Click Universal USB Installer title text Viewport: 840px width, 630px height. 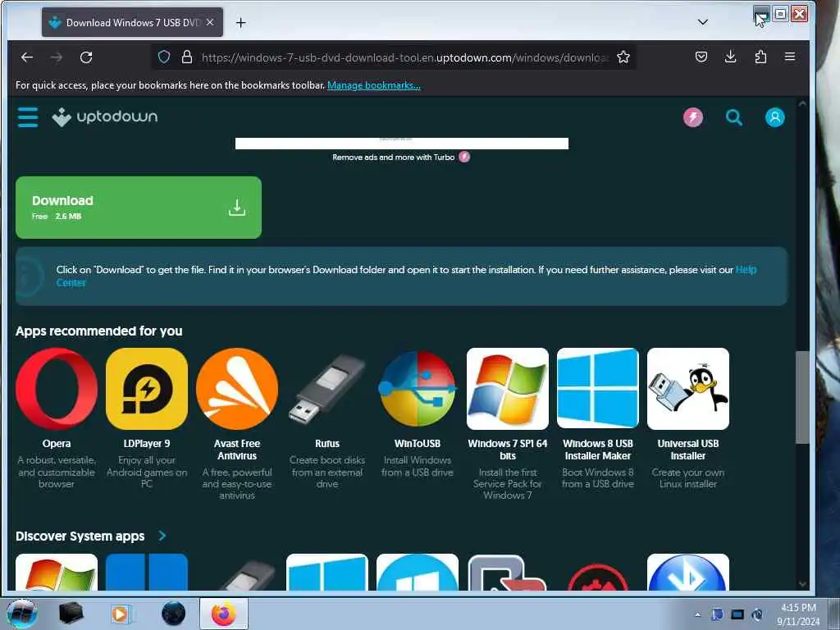coord(688,450)
